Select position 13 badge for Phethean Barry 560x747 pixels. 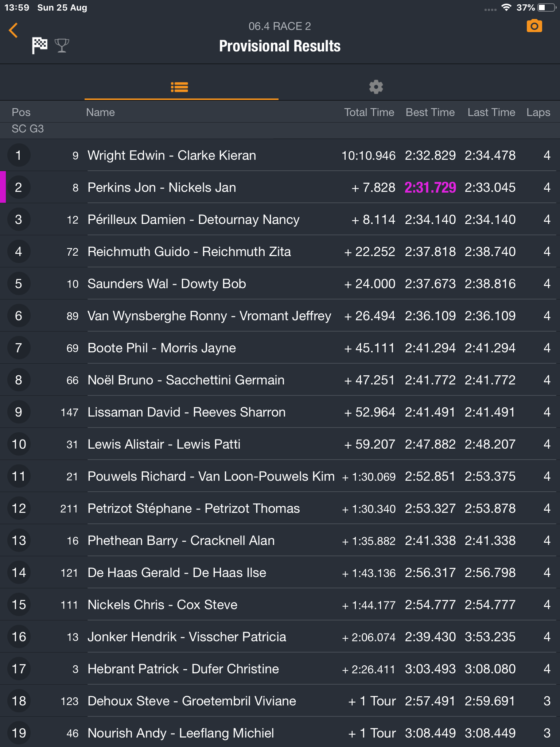coord(19,541)
